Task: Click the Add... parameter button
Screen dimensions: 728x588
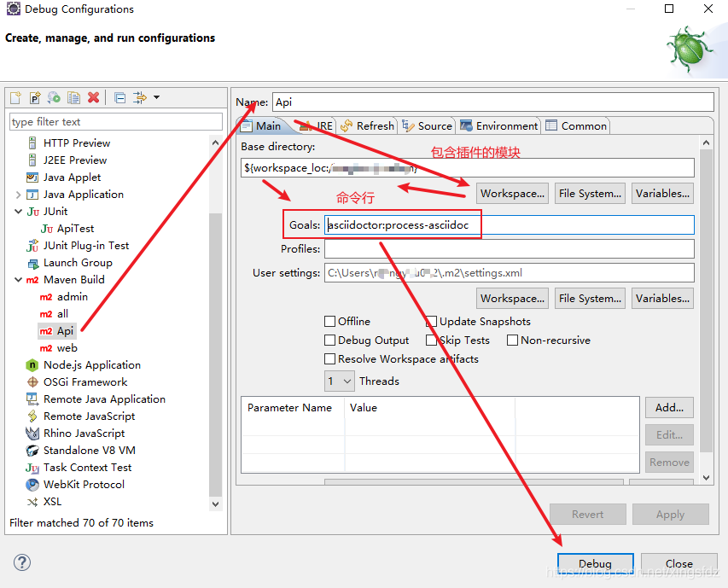Action: tap(669, 408)
